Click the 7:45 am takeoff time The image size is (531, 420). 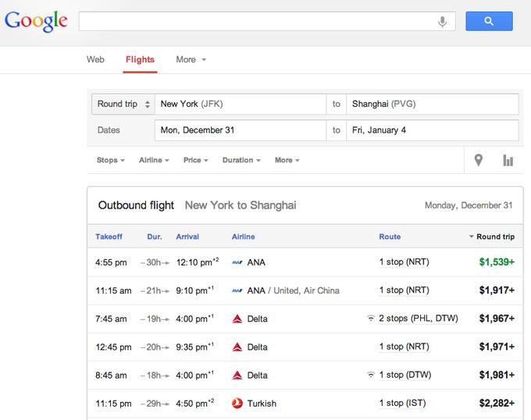tap(111, 319)
